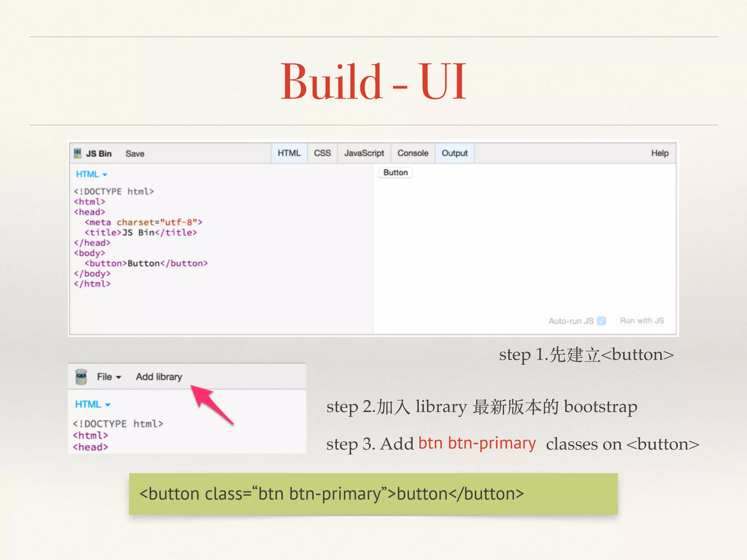Expand the HTML dropdown in the lower panel
Screen dimensions: 747x560
(93, 404)
